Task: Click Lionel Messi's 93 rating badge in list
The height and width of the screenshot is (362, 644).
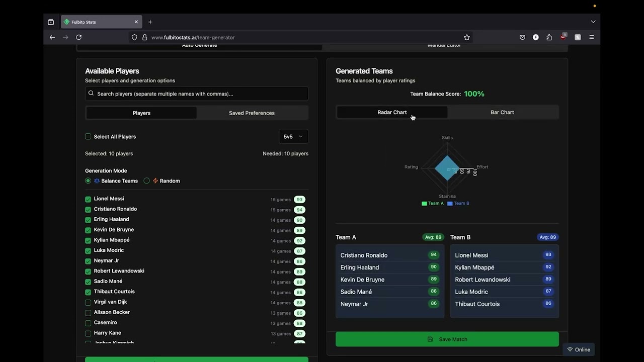Action: [x=299, y=200]
